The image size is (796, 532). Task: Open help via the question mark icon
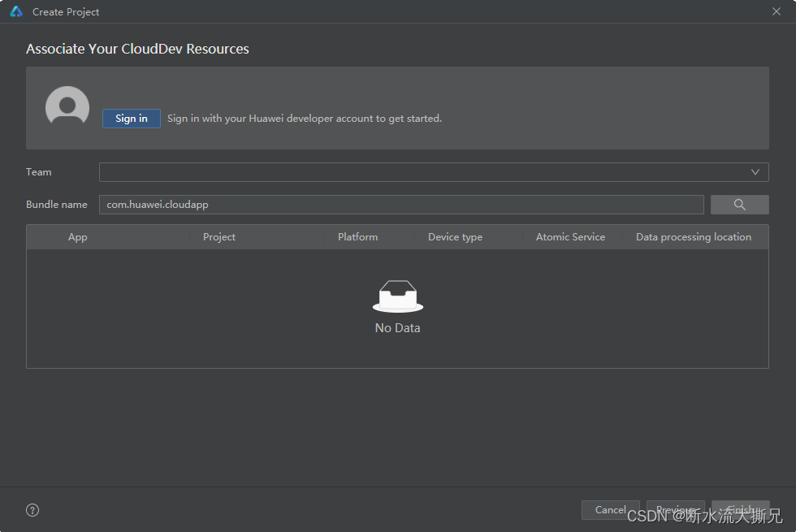point(32,510)
